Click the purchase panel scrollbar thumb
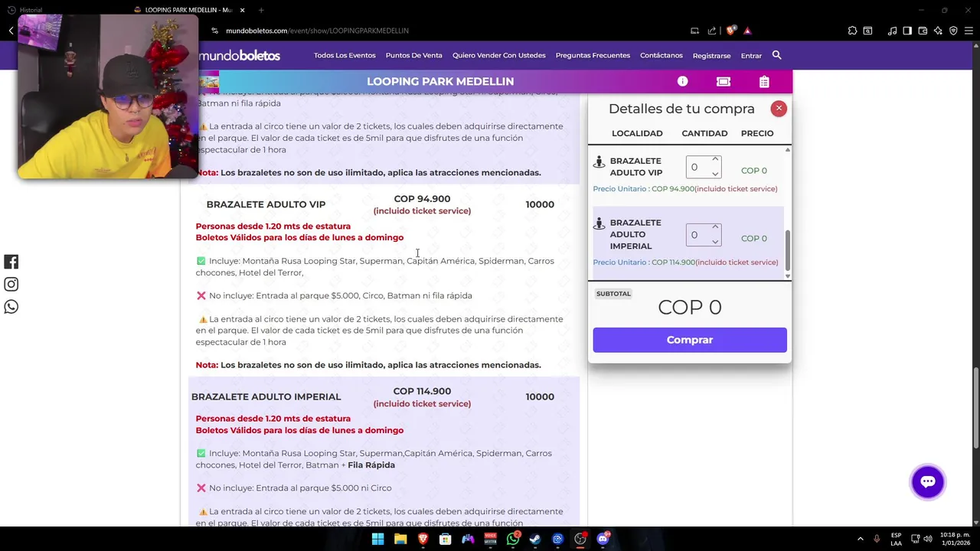Image resolution: width=980 pixels, height=551 pixels. pyautogui.click(x=787, y=249)
